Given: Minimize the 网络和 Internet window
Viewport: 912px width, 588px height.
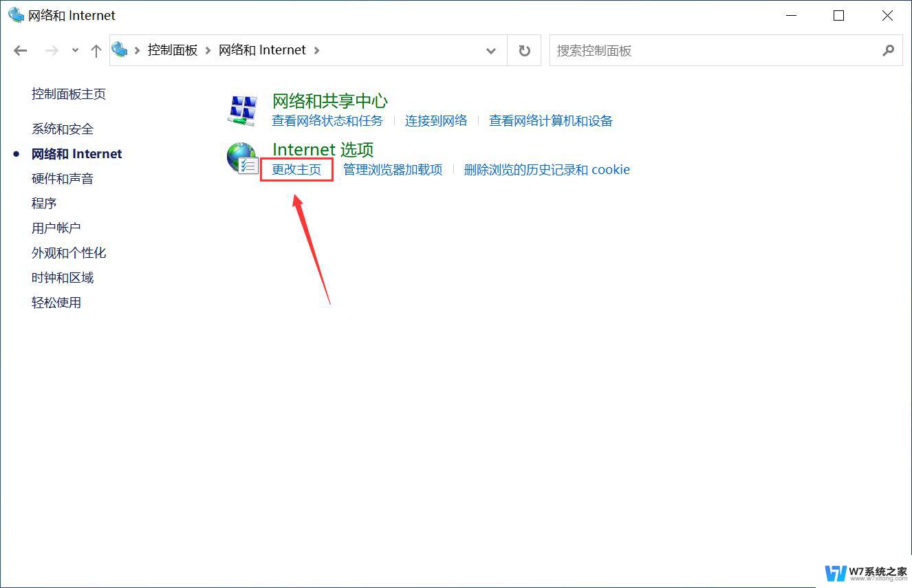Looking at the screenshot, I should pos(790,15).
